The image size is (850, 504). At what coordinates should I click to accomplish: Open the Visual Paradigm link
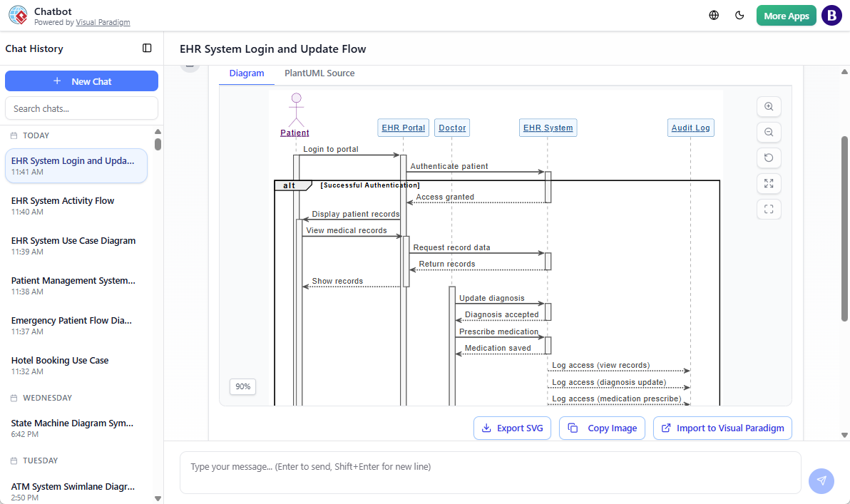103,22
